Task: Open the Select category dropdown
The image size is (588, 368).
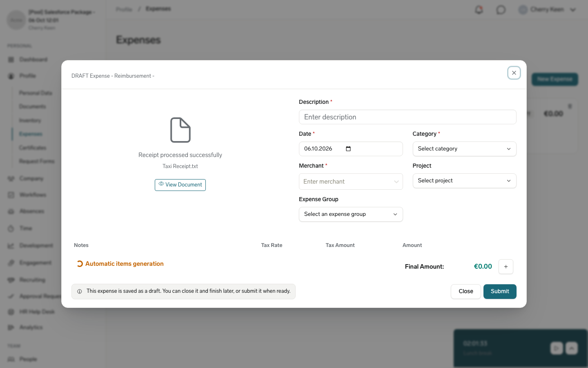Action: 464,149
